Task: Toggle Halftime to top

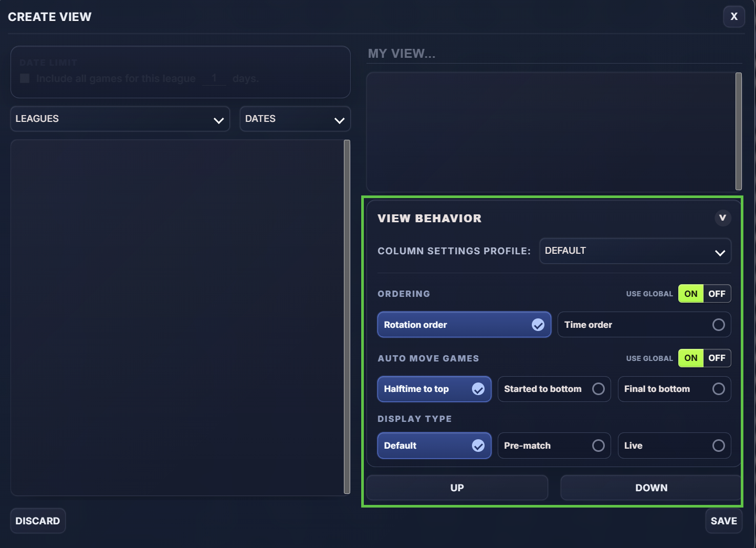Action: click(x=434, y=389)
